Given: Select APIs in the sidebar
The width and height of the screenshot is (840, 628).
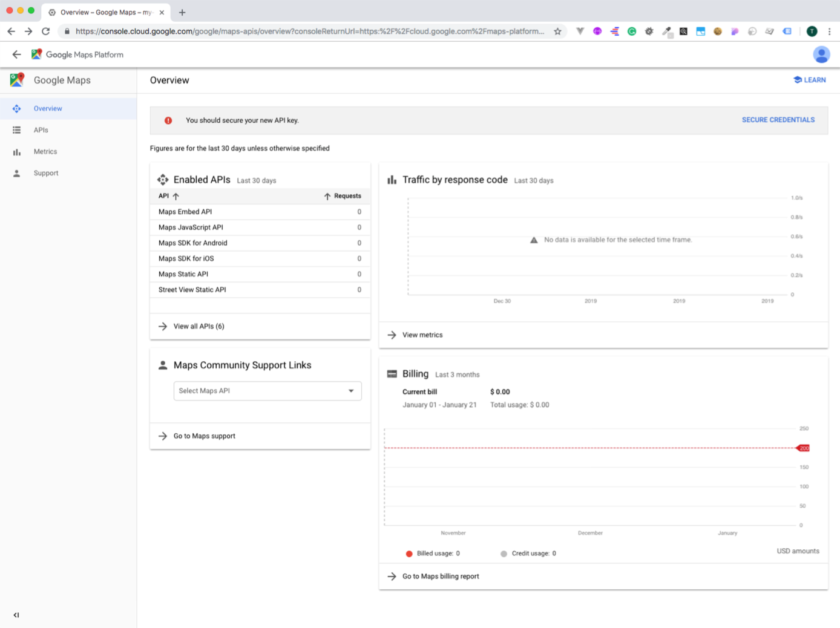Looking at the screenshot, I should [68, 130].
